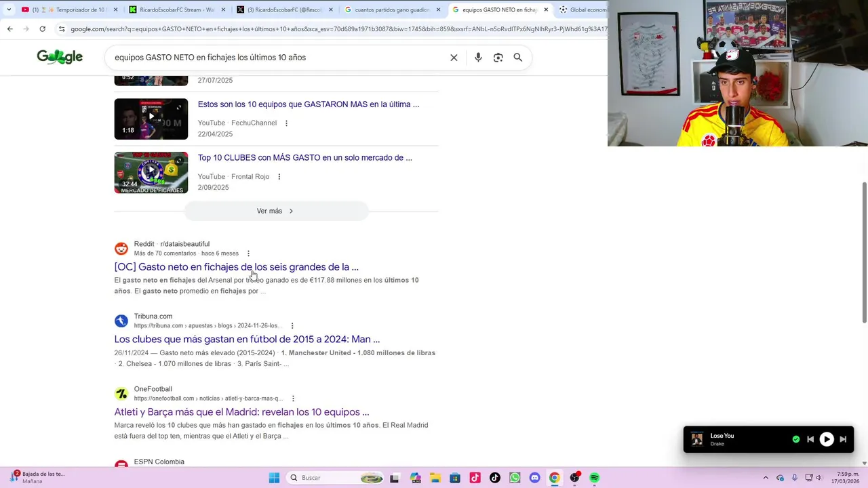868x488 pixels.
Task: Open Reddit Gasto neto seis grandes link
Action: click(x=236, y=267)
